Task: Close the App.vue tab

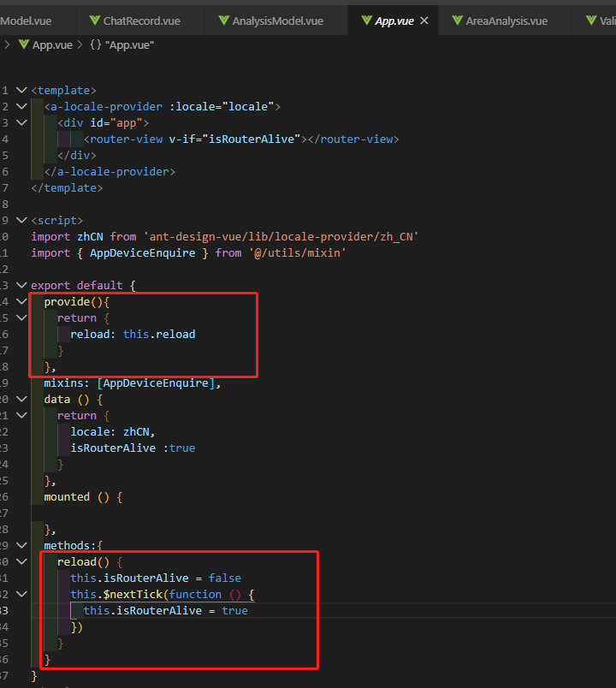Action: tap(423, 21)
